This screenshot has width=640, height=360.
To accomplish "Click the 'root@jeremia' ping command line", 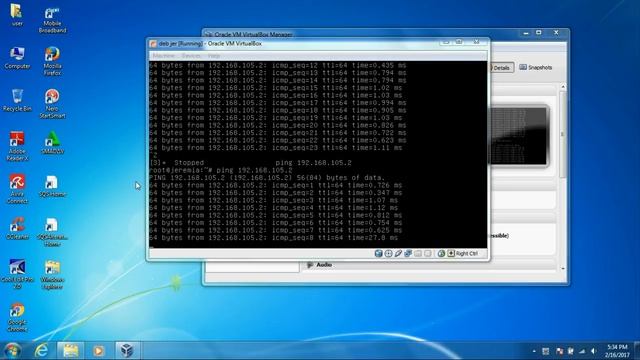I will [x=221, y=170].
